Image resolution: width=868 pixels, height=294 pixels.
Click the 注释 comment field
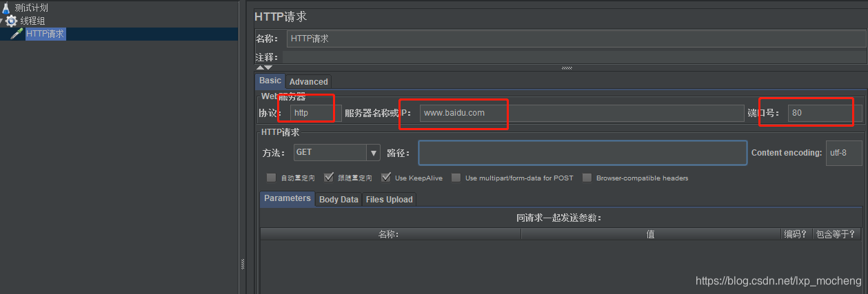click(573, 58)
